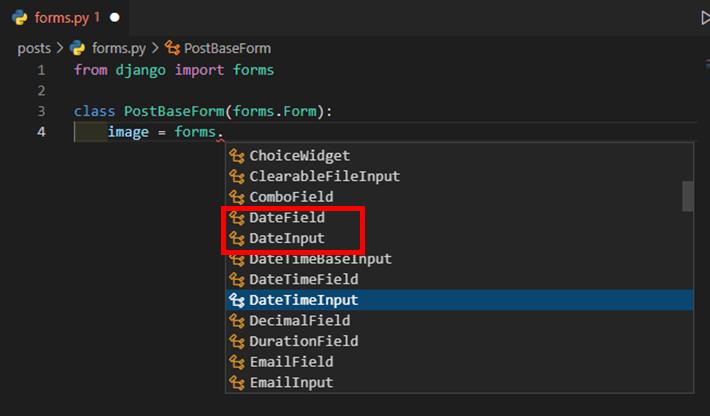Select the forms.py editor tab
Viewport: 710px width, 416px height.
(x=65, y=18)
